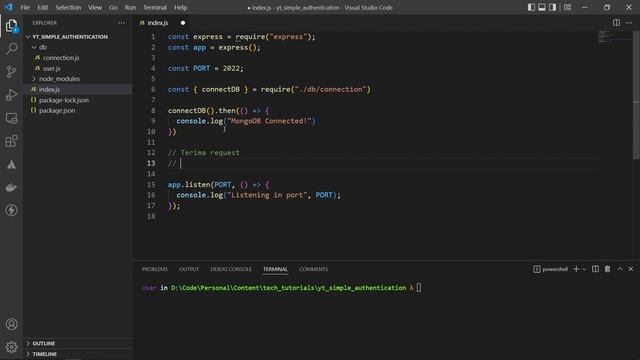640x360 pixels.
Task: Open Explorer views and more actions ellipsis
Action: pyautogui.click(x=121, y=23)
